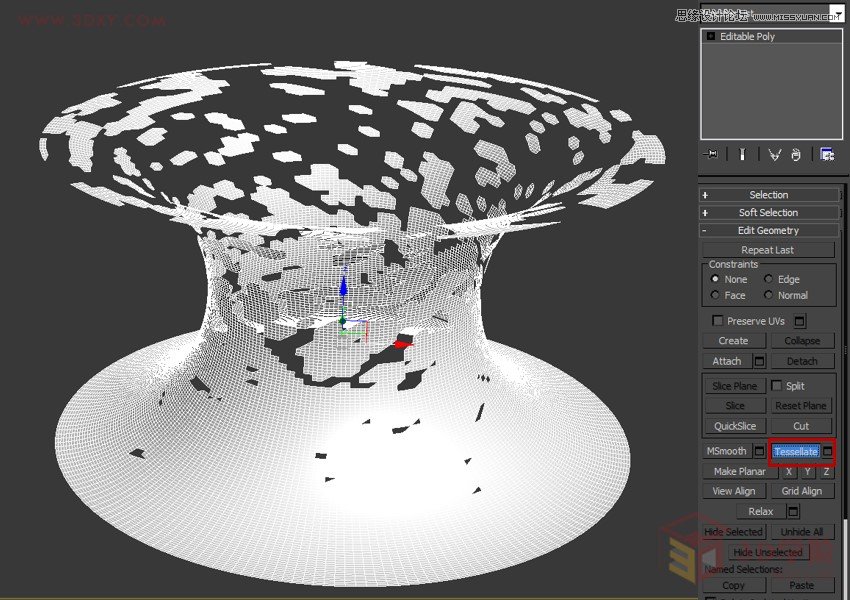
Task: Open Configure Modifier Sets icon
Action: 826,155
